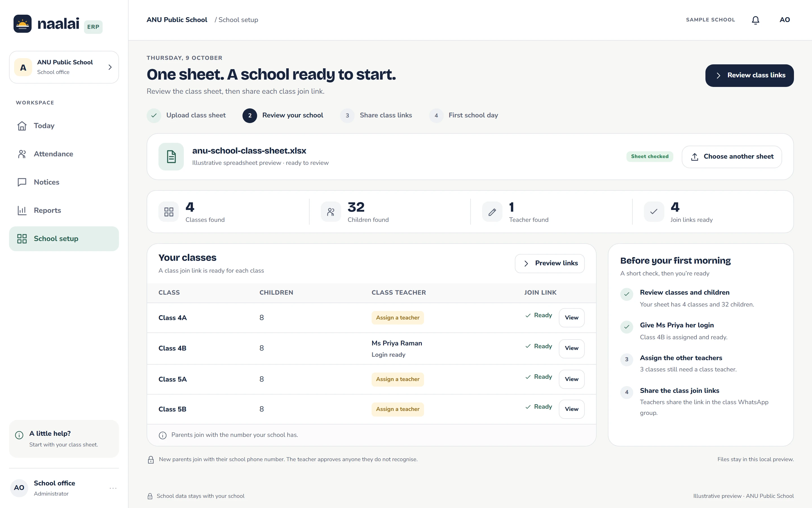Click the Review class links button
This screenshot has height=508, width=812.
749,76
